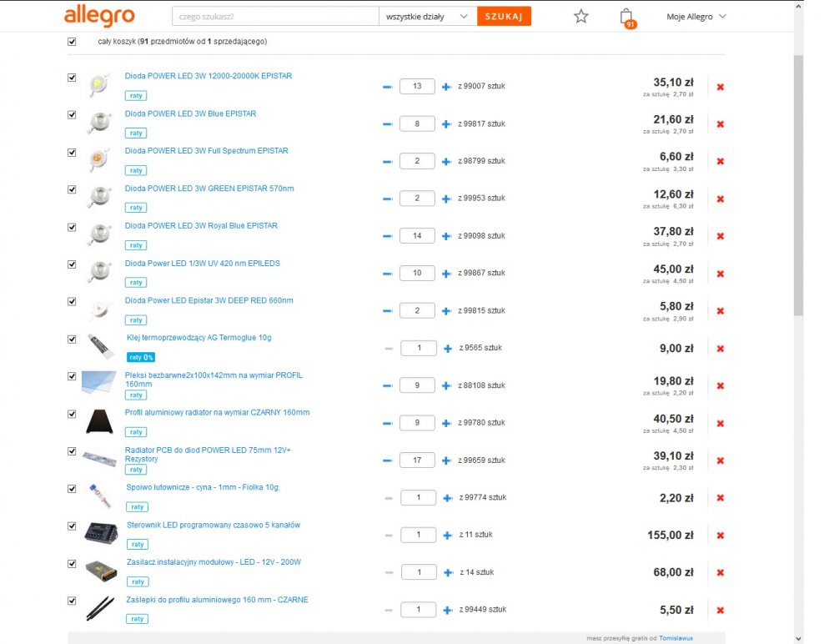Increase quantity of Dioda POWER LED 3W Royal Blue
The image size is (834, 644).
(446, 236)
